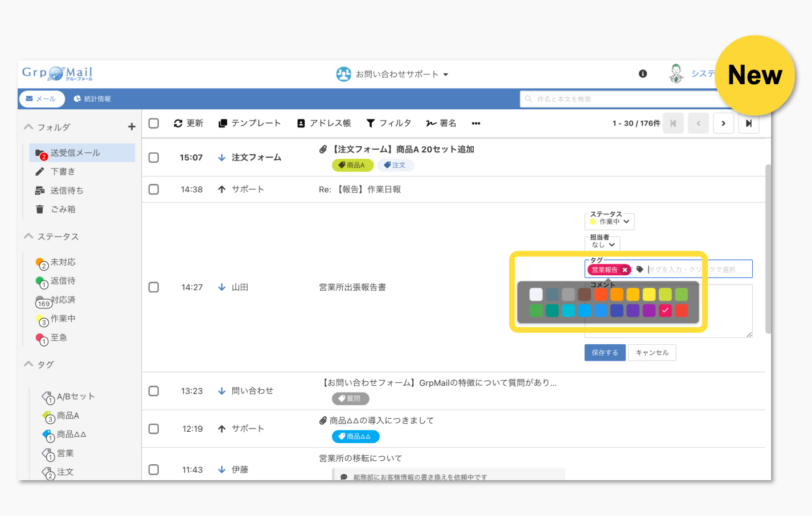Check the 13:23 問い合わせ mail checkbox

[154, 391]
